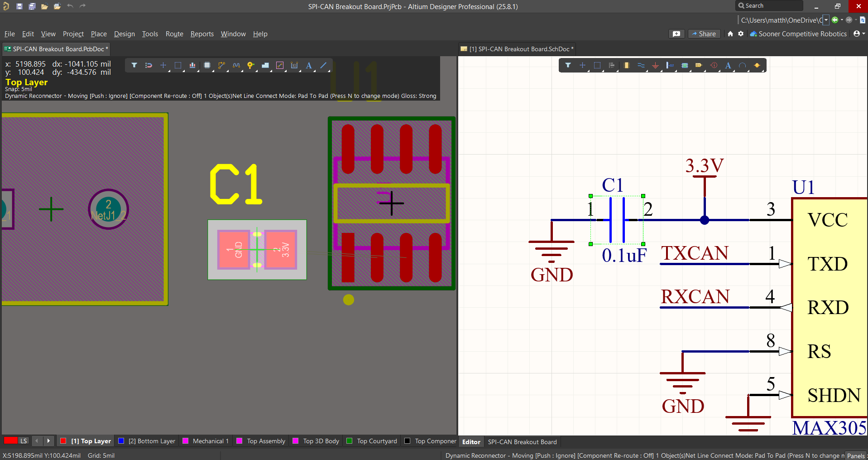868x460 pixels.
Task: Click the schematic place text string icon
Action: click(x=728, y=65)
